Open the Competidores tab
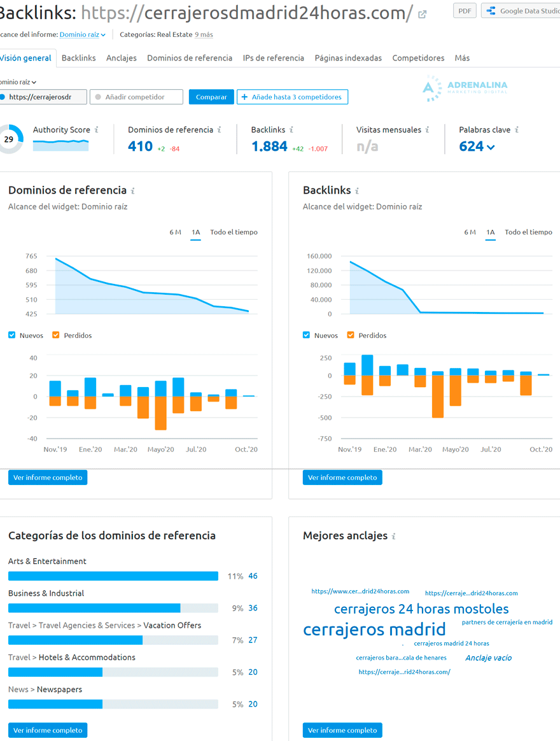The image size is (560, 741). (x=418, y=57)
